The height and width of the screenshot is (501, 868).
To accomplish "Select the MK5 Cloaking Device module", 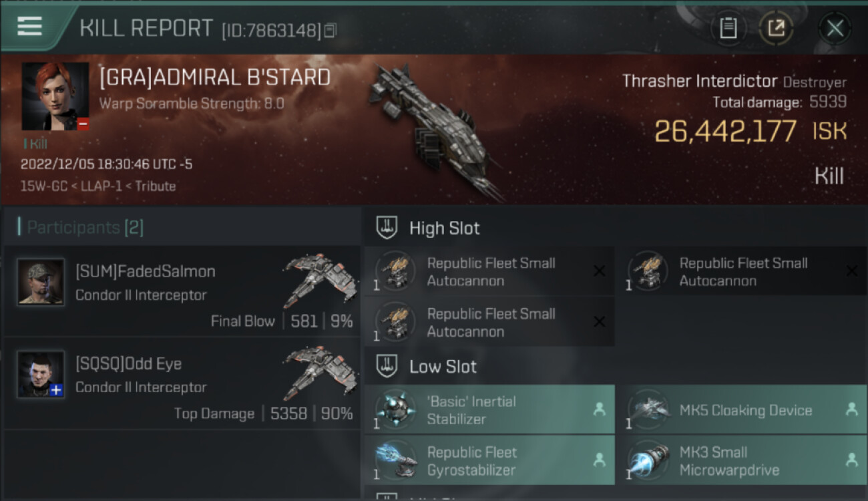I will point(742,409).
